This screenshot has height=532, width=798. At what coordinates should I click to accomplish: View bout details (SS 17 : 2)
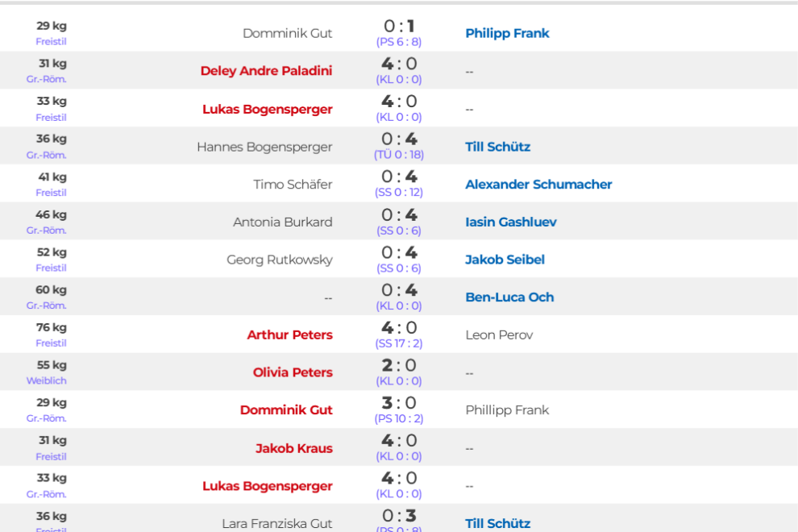[398, 343]
